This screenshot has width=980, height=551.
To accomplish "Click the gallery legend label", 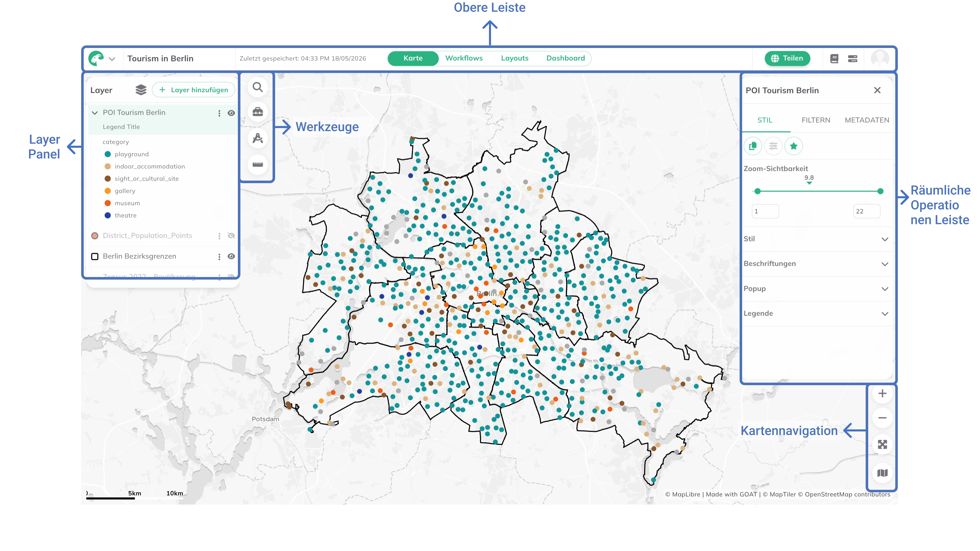I will [125, 191].
